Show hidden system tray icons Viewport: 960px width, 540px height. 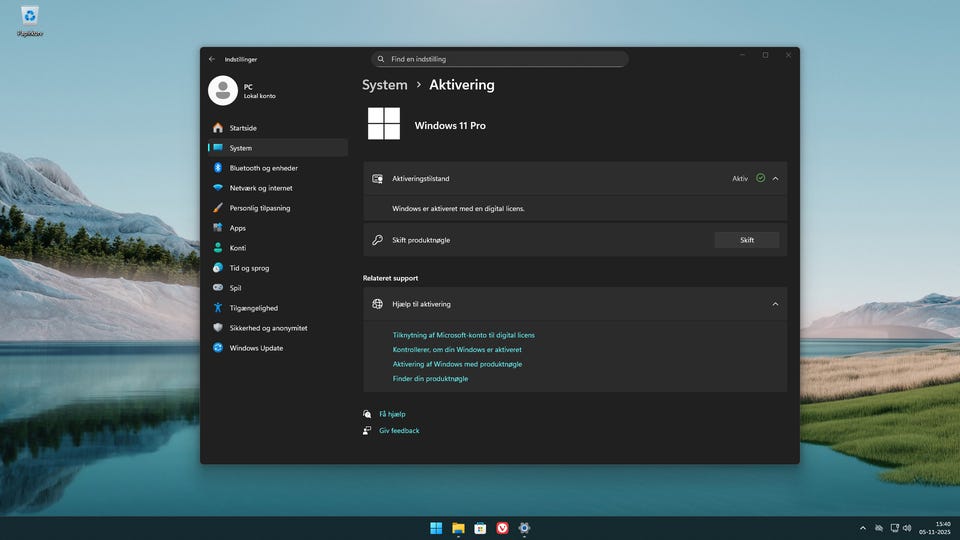tap(863, 527)
